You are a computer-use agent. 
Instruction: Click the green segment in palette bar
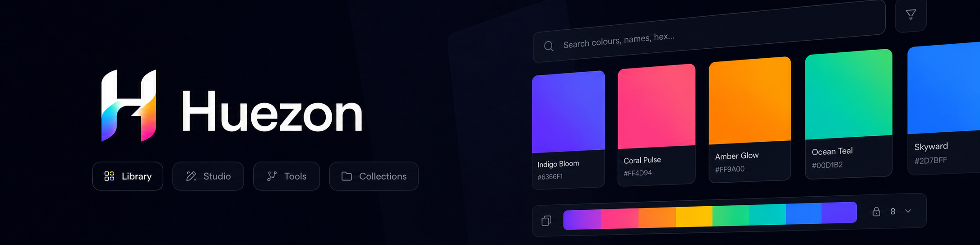tap(730, 215)
